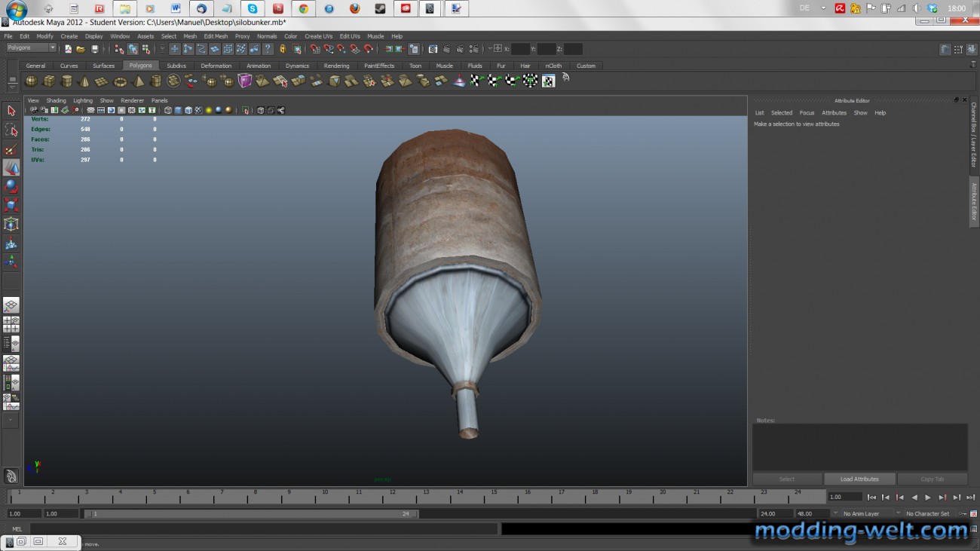Create a polygon pyramid from shelf
Screen dimensions: 980x551
[139, 81]
